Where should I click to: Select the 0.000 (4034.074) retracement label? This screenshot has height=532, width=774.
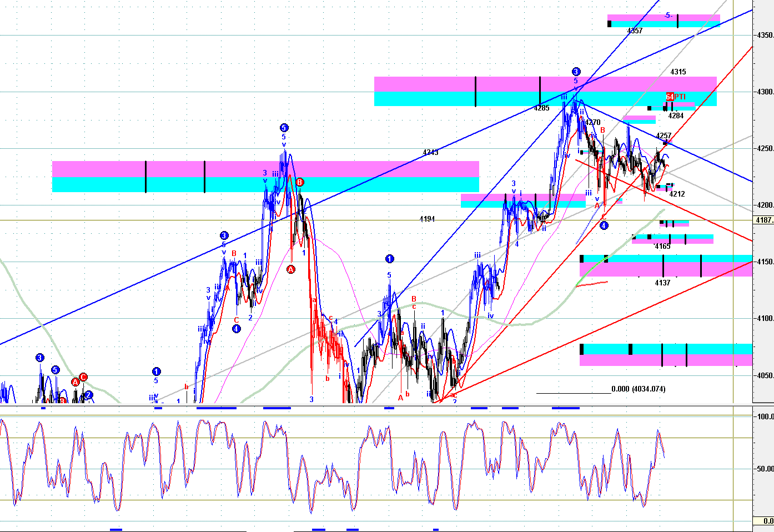[639, 389]
